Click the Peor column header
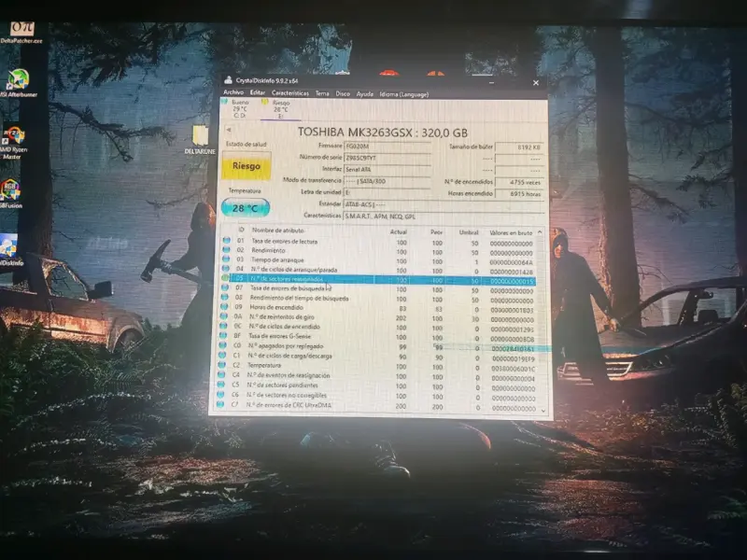The width and height of the screenshot is (747, 560). (436, 231)
